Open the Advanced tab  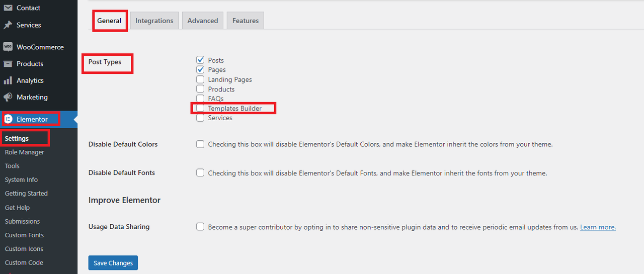coord(203,21)
